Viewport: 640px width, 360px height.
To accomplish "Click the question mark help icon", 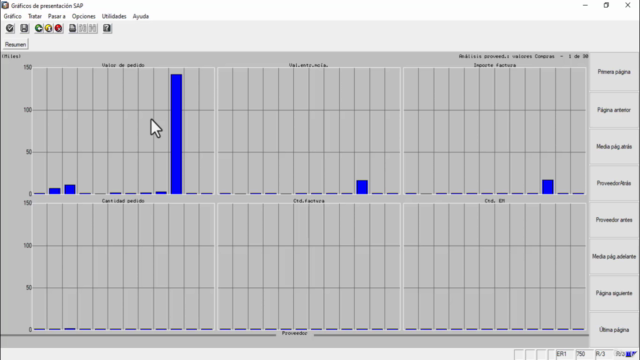I will point(107,28).
